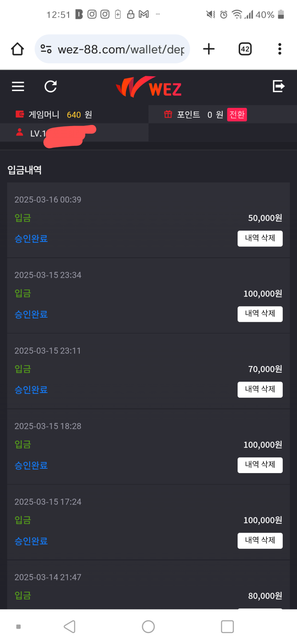
Task: Tap the browser home icon
Action: pos(17,49)
